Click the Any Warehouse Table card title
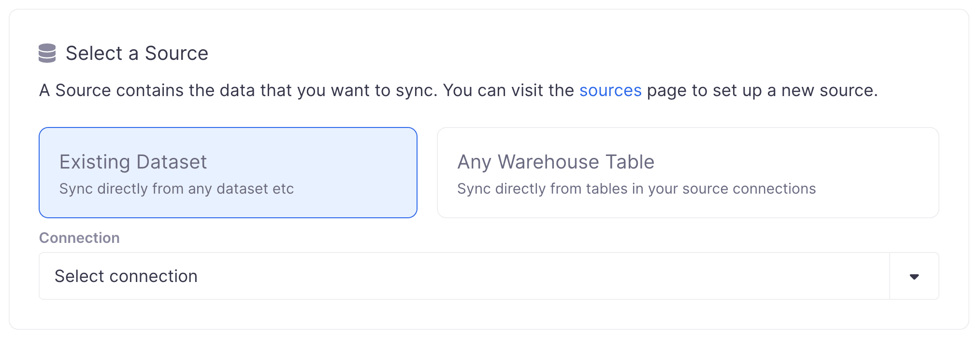980x338 pixels. [x=555, y=162]
